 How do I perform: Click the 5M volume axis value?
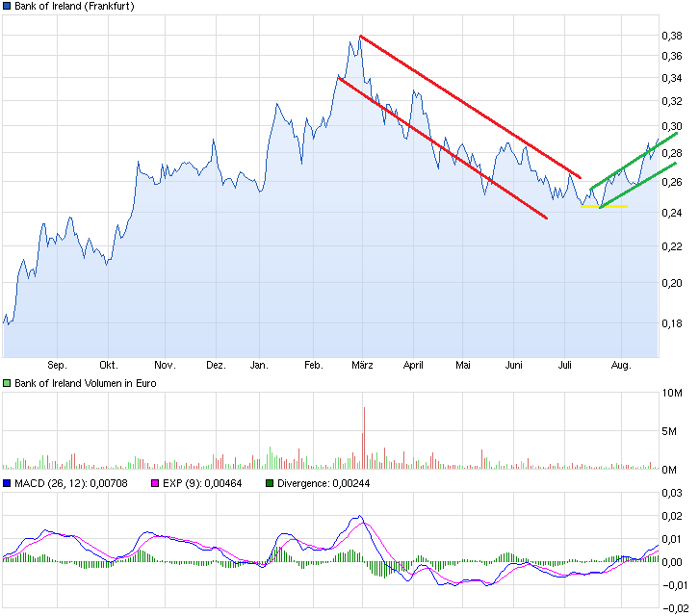(669, 431)
